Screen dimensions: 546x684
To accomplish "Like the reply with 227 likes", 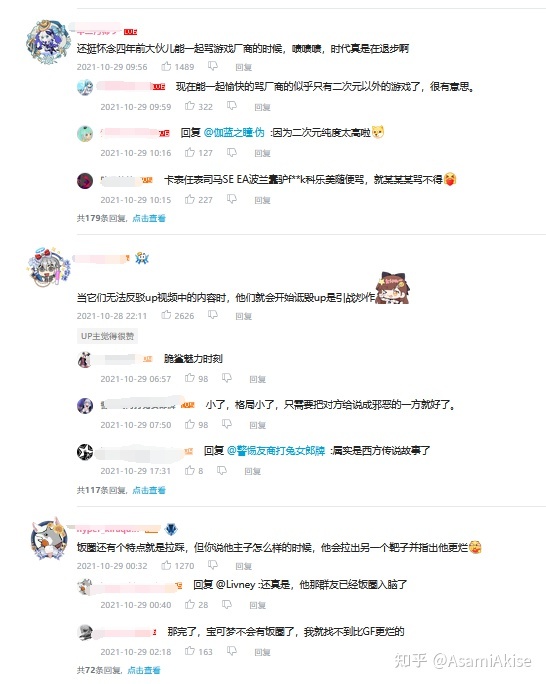I will pyautogui.click(x=190, y=199).
